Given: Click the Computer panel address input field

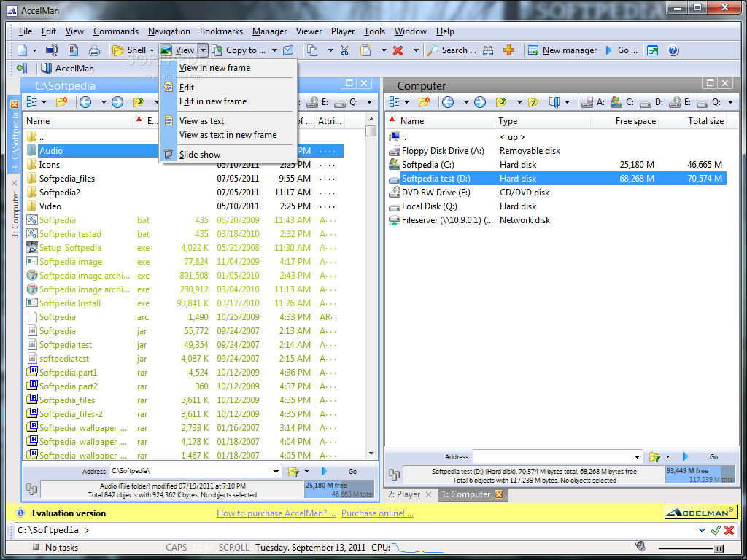Looking at the screenshot, I should coord(553,456).
